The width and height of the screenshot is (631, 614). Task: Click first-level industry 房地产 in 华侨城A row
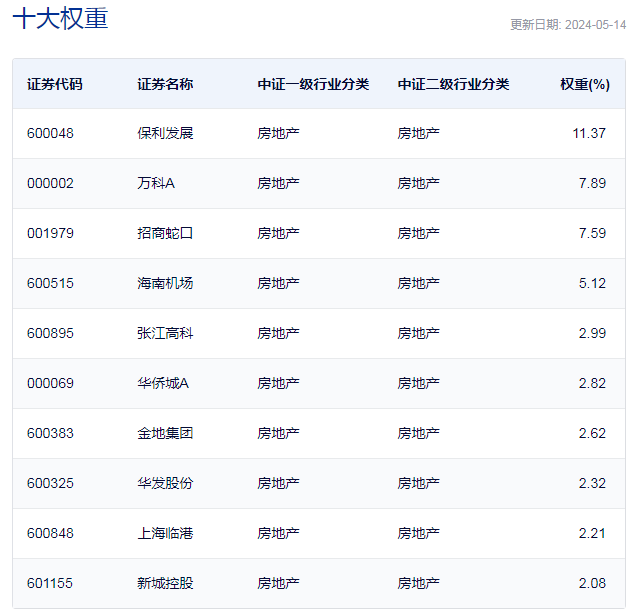tap(278, 383)
